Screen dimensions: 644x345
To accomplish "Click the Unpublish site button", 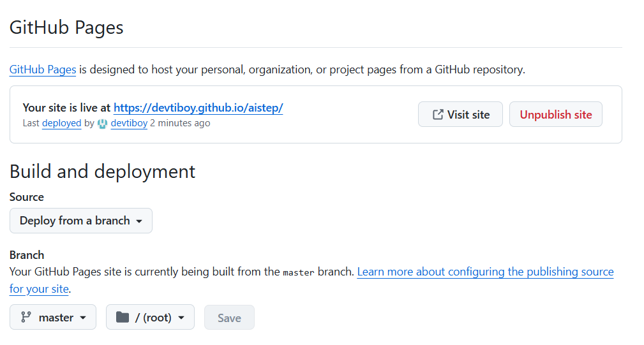I will click(556, 114).
